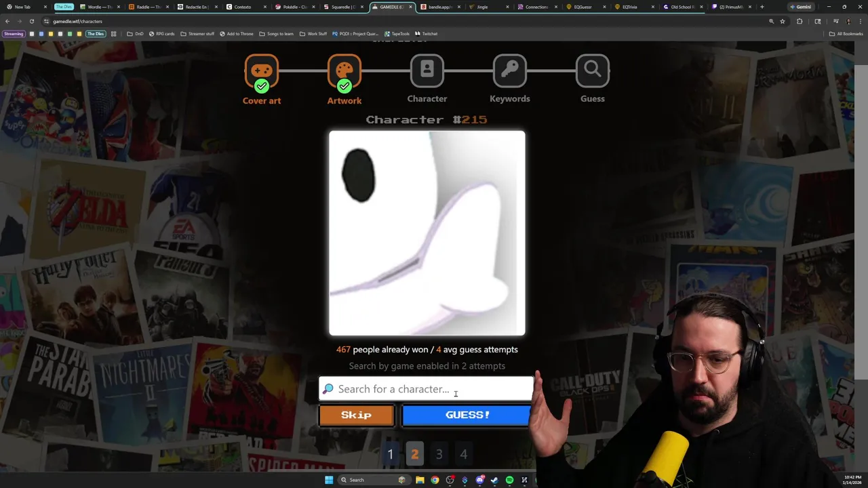Reload the gamedle page
Image resolution: width=868 pixels, height=488 pixels.
31,21
